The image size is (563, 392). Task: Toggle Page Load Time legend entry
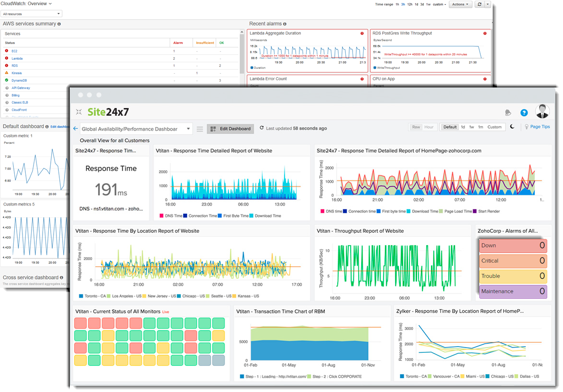coord(455,211)
